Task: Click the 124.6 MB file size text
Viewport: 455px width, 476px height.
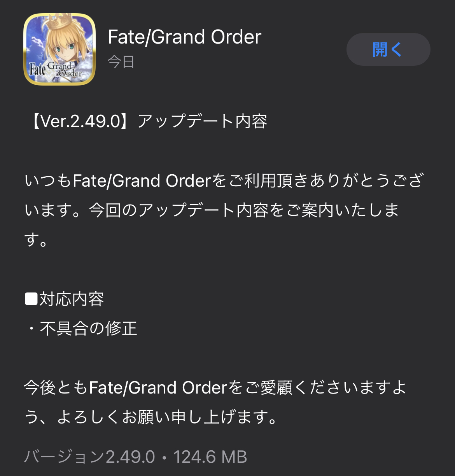Action: coord(210,457)
